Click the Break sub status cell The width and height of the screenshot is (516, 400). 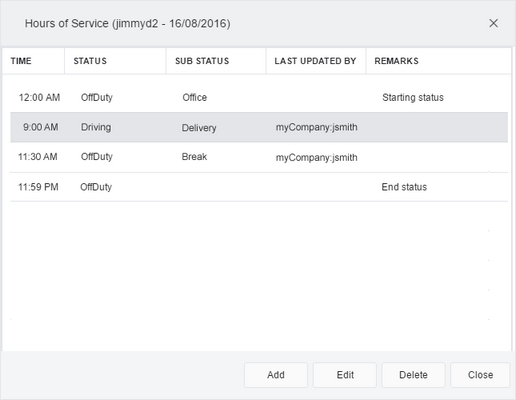click(194, 157)
